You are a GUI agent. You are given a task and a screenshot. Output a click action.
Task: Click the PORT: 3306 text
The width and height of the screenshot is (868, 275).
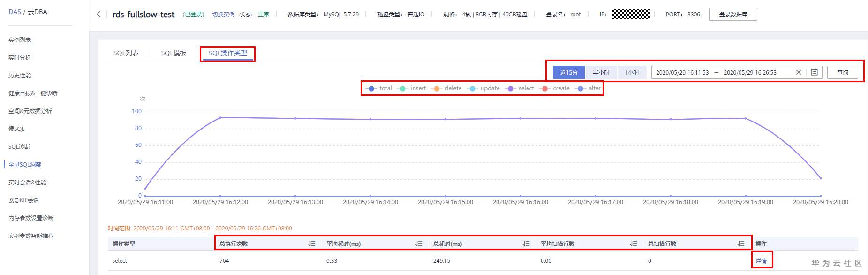tap(683, 15)
